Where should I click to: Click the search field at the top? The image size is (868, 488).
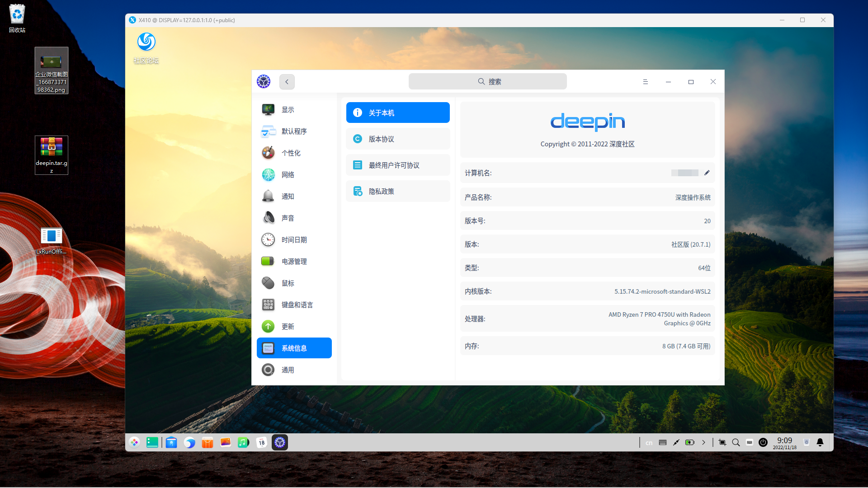[x=487, y=81]
